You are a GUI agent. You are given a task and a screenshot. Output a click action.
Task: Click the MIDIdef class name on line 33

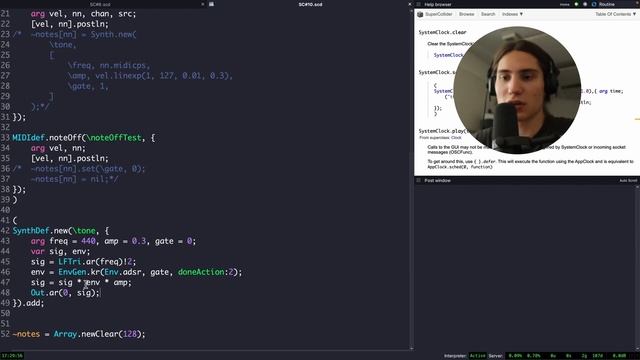click(28, 138)
